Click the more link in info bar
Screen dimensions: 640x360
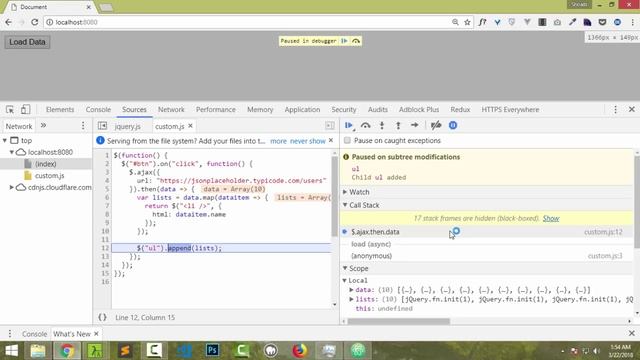tap(278, 141)
